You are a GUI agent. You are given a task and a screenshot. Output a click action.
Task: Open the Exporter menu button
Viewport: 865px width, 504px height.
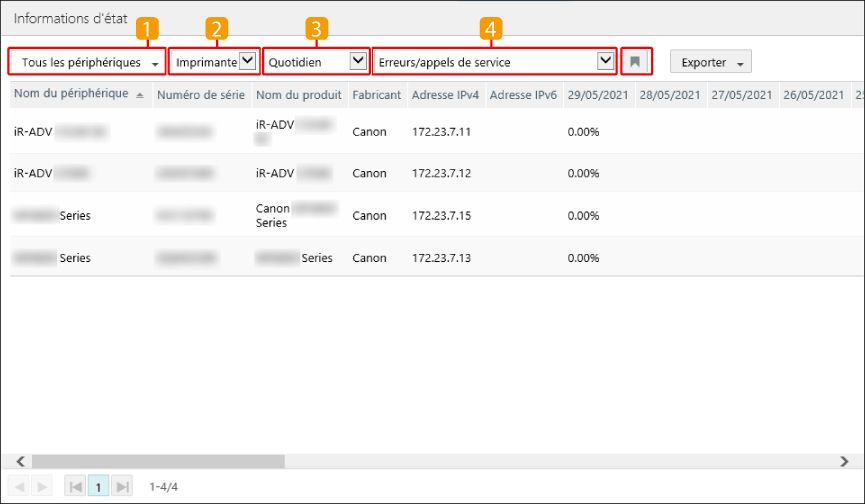[x=710, y=62]
